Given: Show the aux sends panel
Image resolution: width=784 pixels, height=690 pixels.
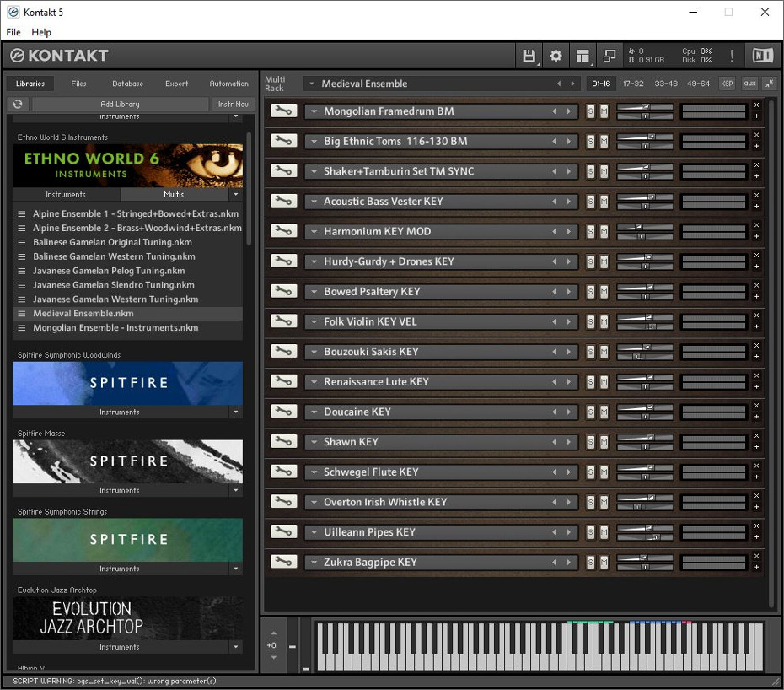Looking at the screenshot, I should pyautogui.click(x=749, y=84).
